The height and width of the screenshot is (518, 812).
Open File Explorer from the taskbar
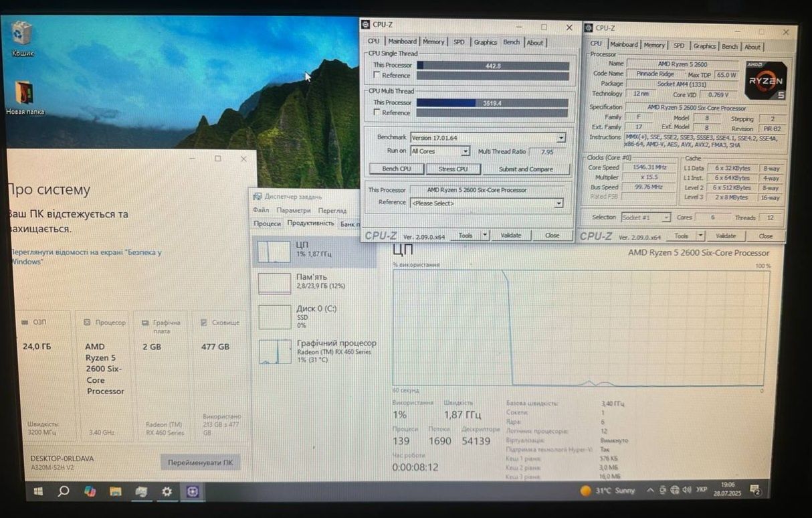pyautogui.click(x=115, y=492)
